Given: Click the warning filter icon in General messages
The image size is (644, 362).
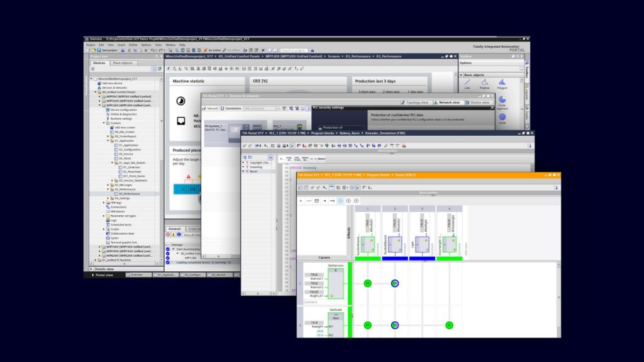Looking at the screenshot, I should click(x=174, y=234).
